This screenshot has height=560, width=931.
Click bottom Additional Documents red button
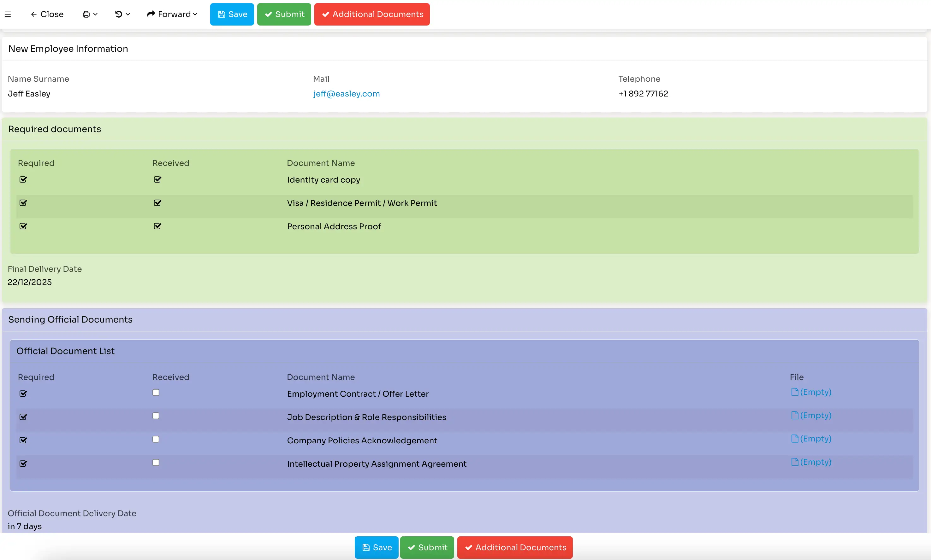pyautogui.click(x=515, y=548)
